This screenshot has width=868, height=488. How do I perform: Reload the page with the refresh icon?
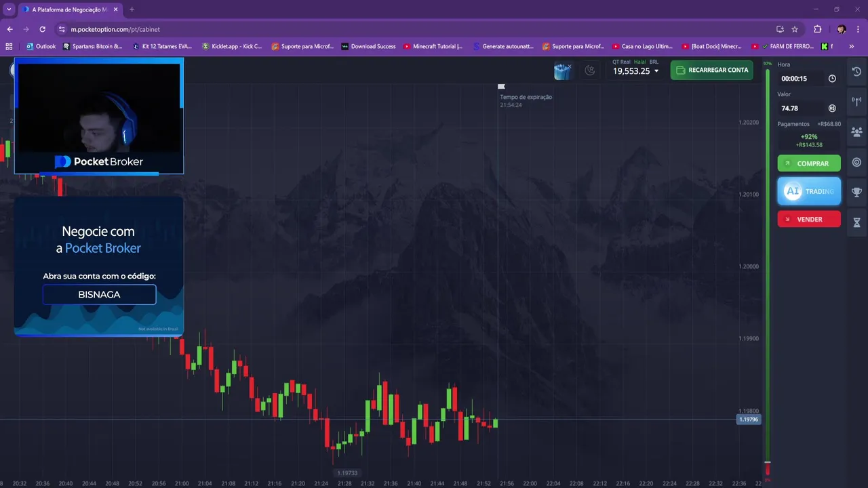click(42, 29)
